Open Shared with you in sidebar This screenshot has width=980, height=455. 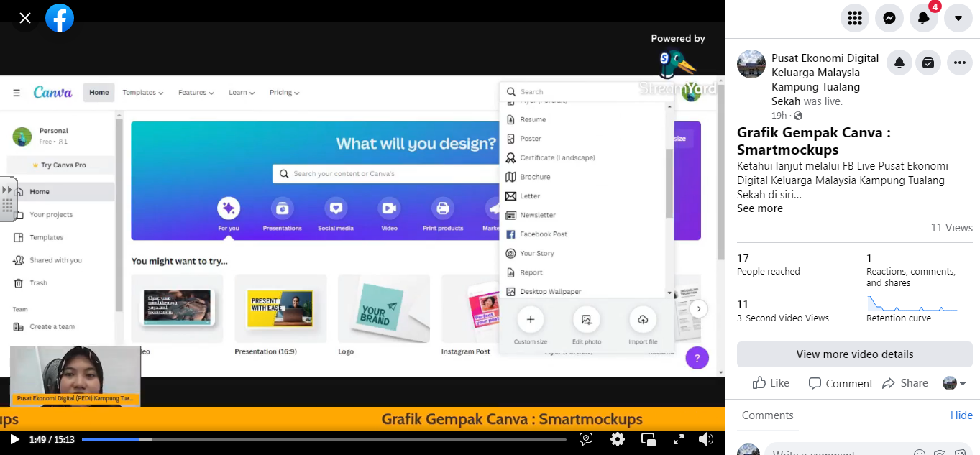[55, 260]
